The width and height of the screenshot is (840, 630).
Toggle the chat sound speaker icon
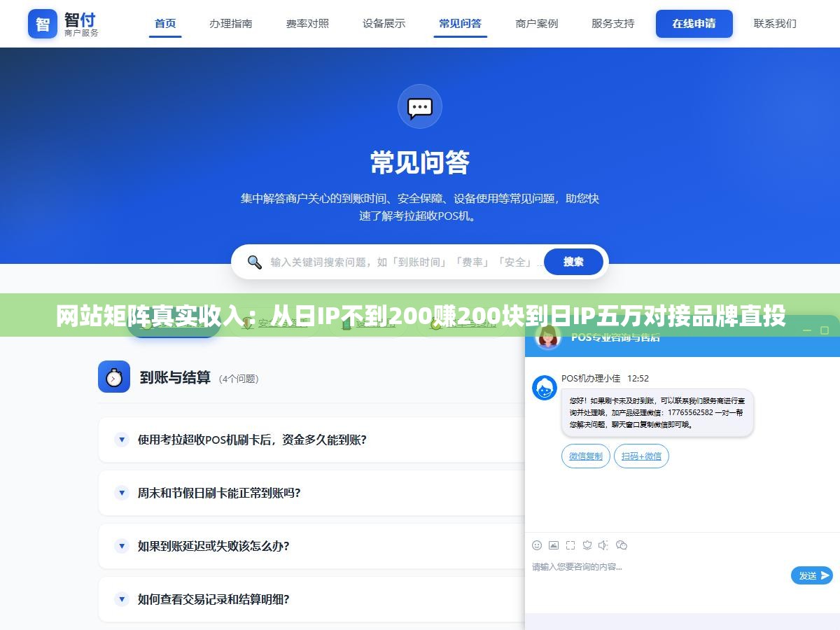[603, 545]
